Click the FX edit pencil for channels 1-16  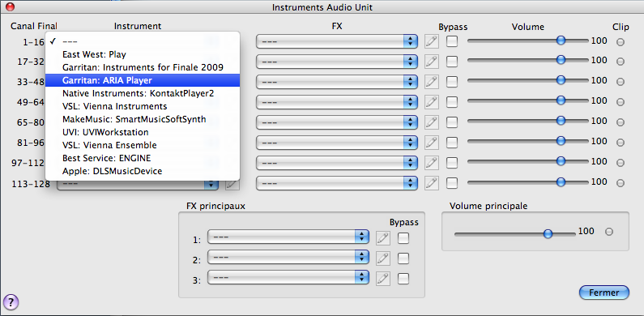click(x=431, y=41)
